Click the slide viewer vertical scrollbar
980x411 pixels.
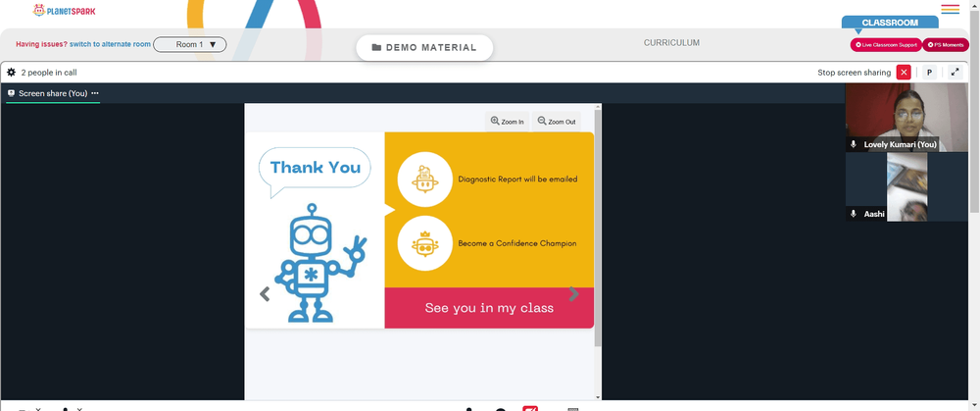point(598,229)
